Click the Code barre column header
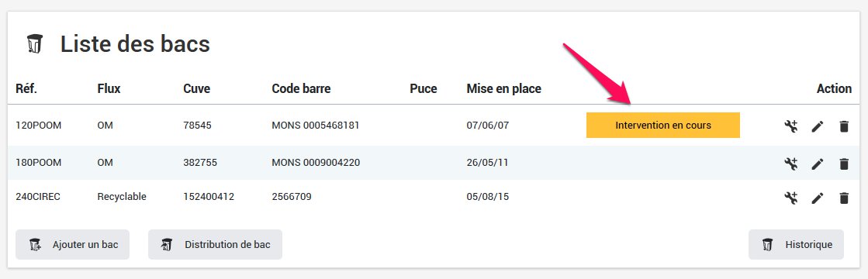Screen dimensions: 868x279 (301, 88)
